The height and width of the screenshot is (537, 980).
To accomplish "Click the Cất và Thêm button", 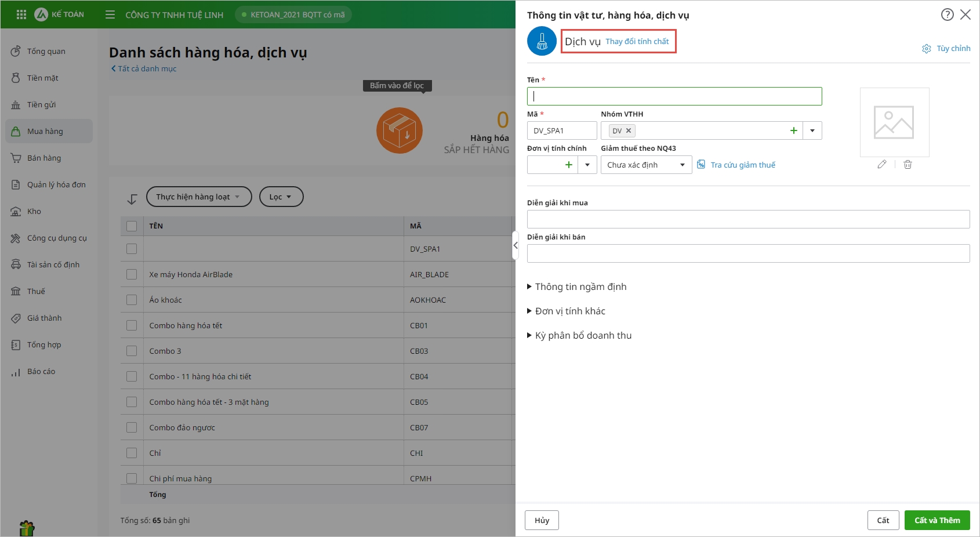I will point(937,520).
